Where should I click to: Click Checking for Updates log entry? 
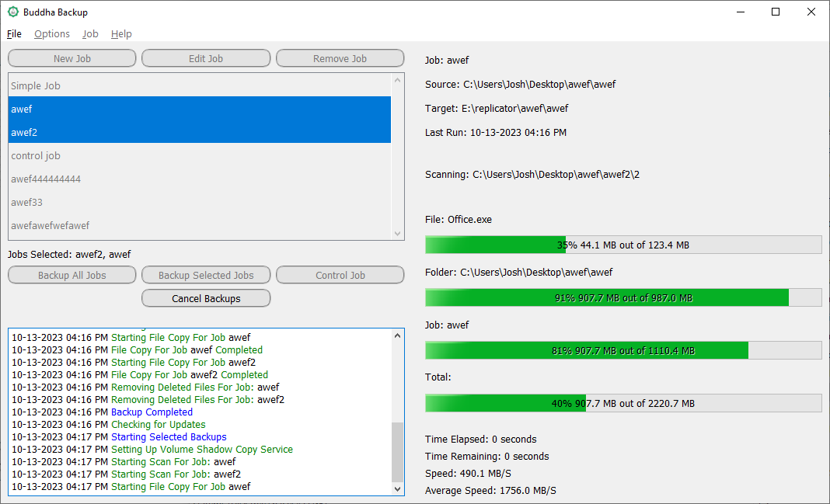tap(158, 425)
